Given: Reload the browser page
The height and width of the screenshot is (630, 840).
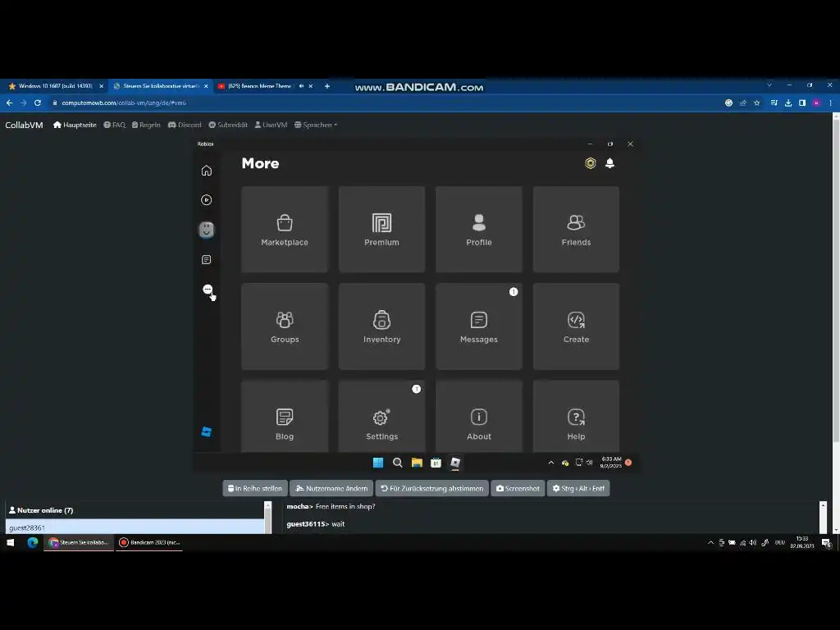Looking at the screenshot, I should click(38, 103).
